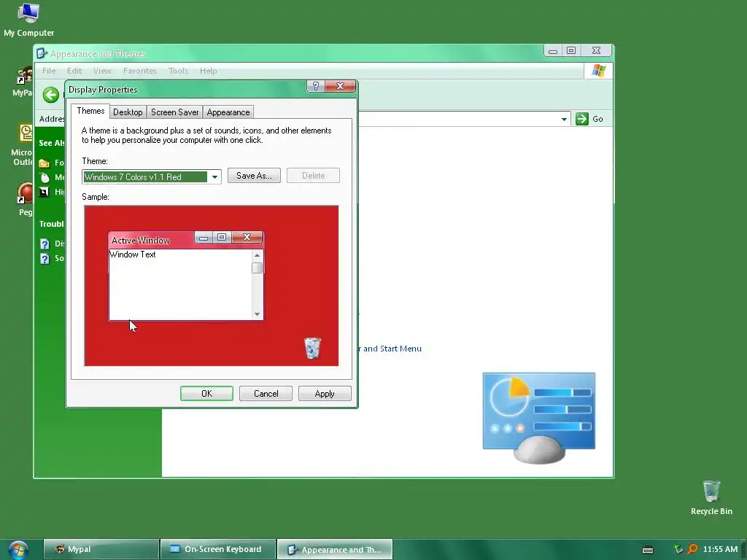Click the green Go arrow button
The image size is (747, 560).
click(x=581, y=119)
